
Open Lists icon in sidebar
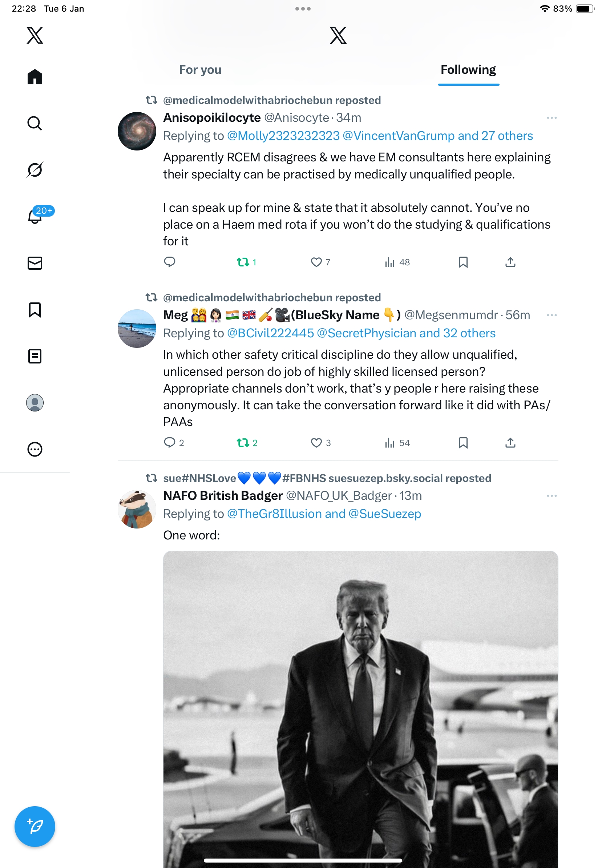click(35, 356)
